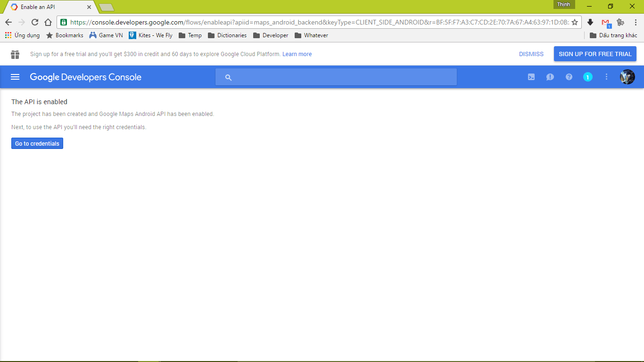Click the Thinh profile name button

pyautogui.click(x=564, y=4)
